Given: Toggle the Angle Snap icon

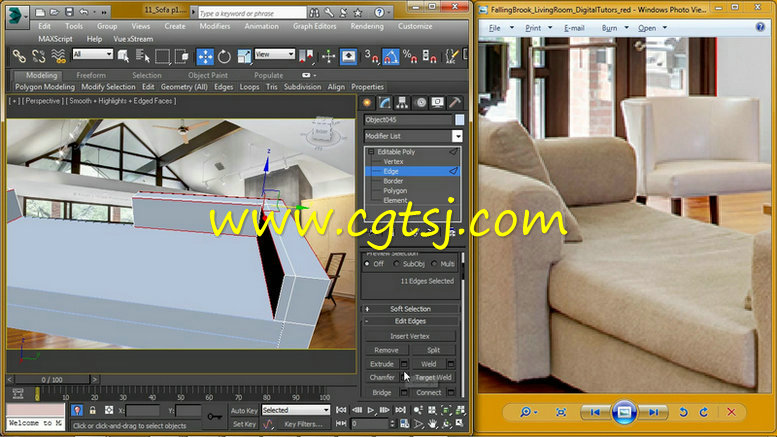Looking at the screenshot, I should (x=391, y=56).
